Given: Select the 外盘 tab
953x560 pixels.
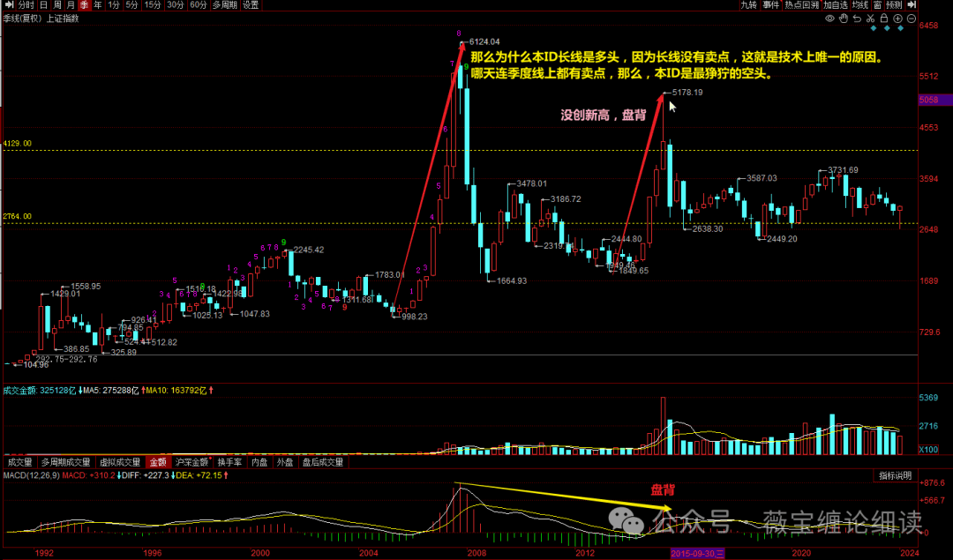Looking at the screenshot, I should [x=285, y=462].
